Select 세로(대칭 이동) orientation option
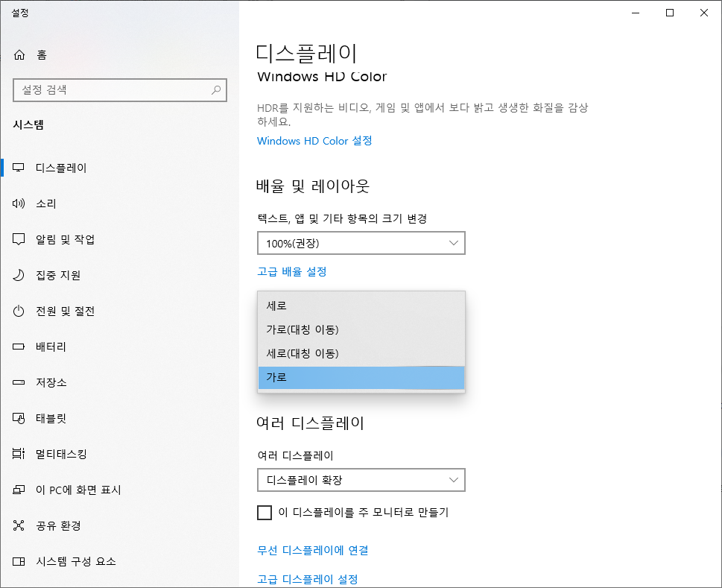 (361, 354)
